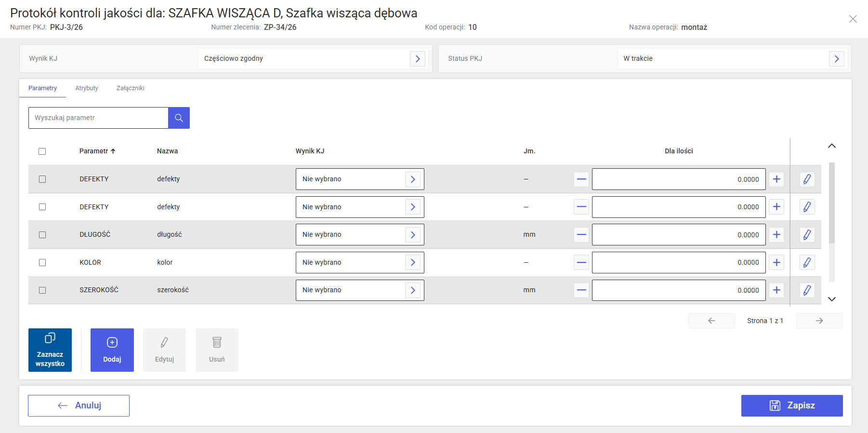This screenshot has width=868, height=433.
Task: Click the DŁUGOŚĆ row quantity field
Action: coord(679,235)
